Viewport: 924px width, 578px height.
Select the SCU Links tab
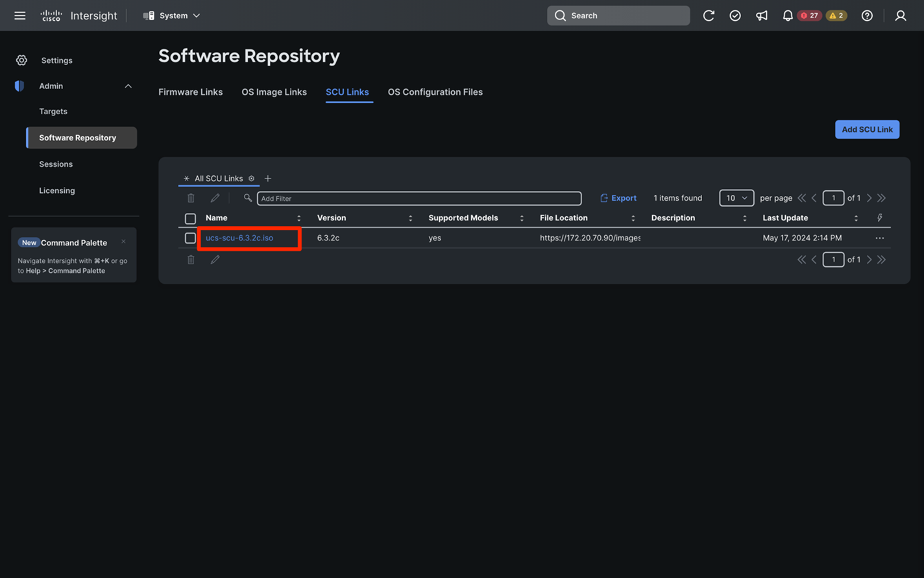[x=347, y=92]
